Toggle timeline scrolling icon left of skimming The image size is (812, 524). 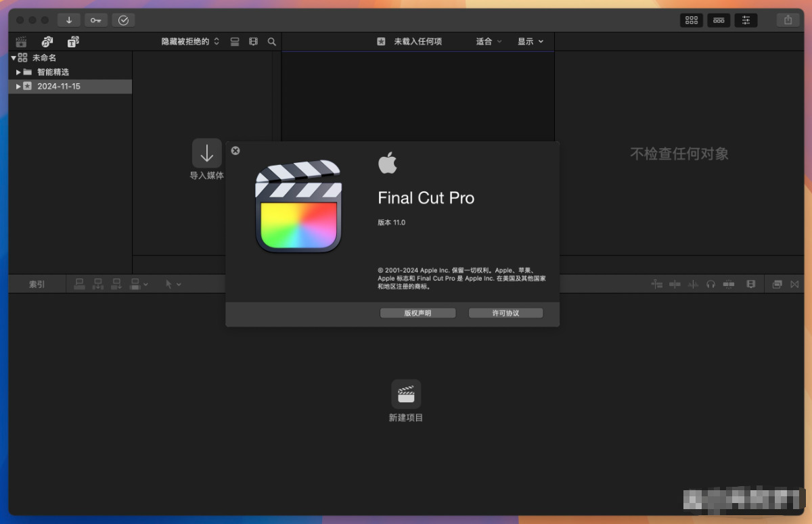[x=657, y=285]
